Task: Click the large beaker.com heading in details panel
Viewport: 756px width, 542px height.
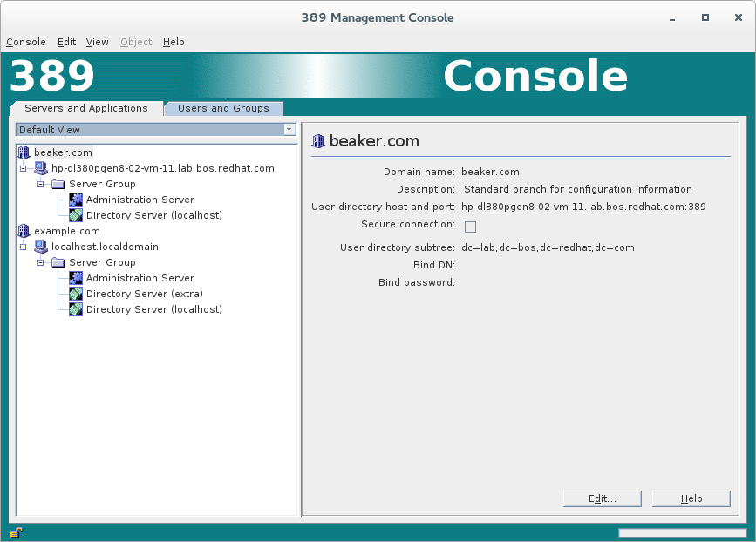Action: [x=374, y=141]
